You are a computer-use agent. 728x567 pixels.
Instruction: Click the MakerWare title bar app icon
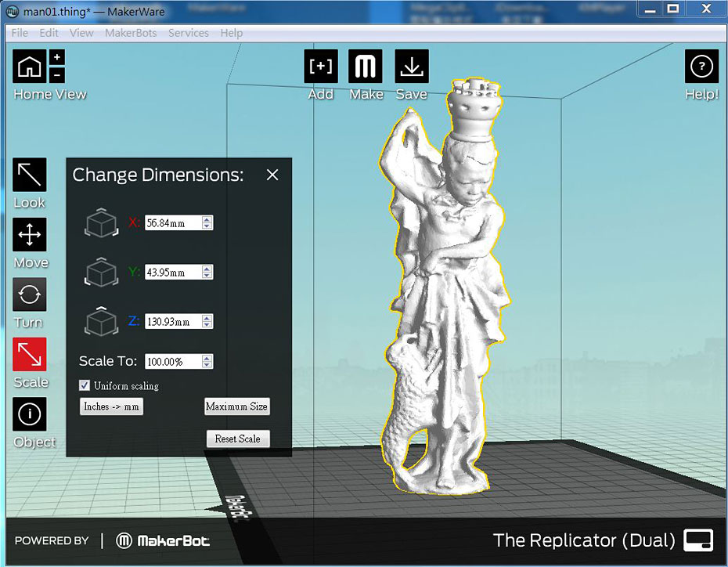pos(13,11)
